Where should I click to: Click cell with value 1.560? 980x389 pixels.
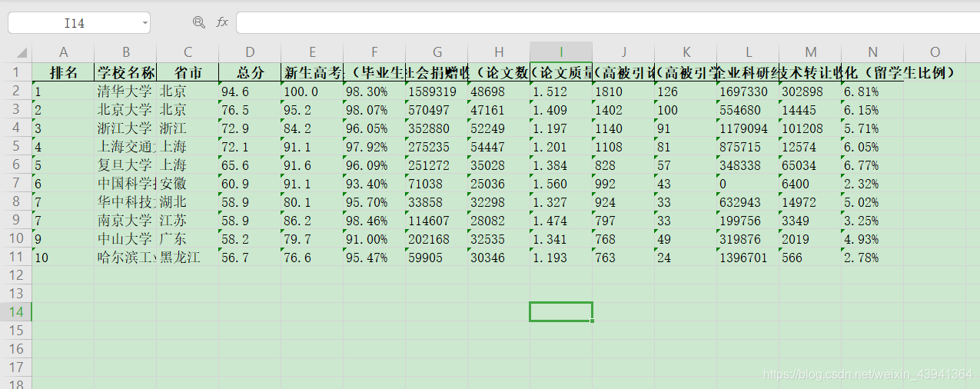(561, 183)
